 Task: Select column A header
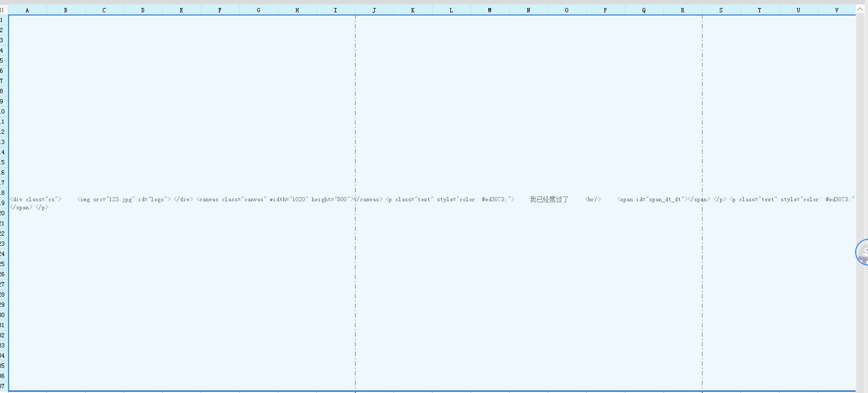click(27, 10)
